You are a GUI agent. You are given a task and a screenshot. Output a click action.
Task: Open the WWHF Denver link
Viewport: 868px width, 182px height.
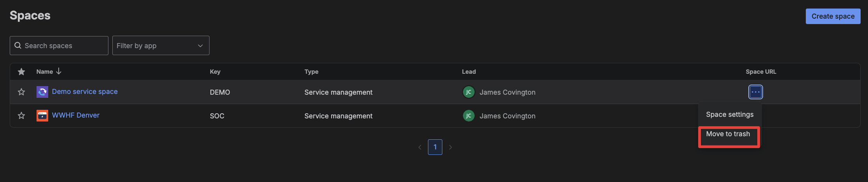coord(76,115)
